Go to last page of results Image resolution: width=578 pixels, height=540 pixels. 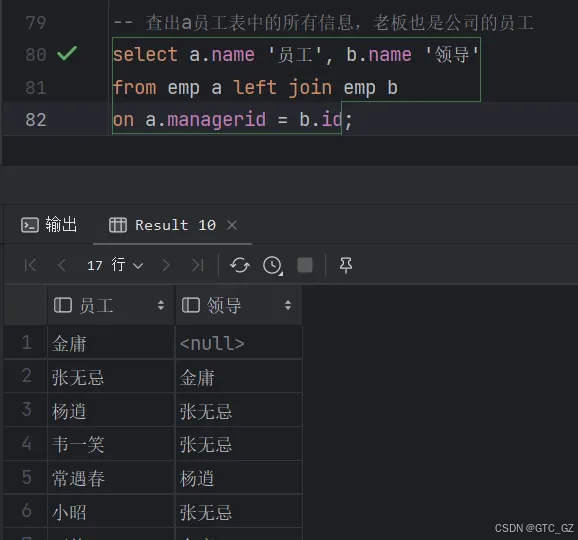tap(198, 265)
